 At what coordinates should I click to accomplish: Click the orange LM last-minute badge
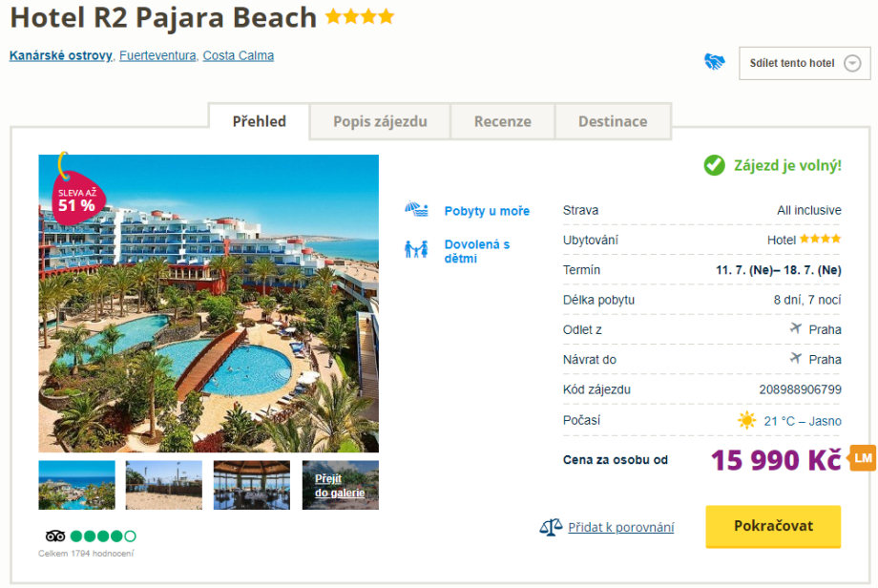pyautogui.click(x=863, y=458)
